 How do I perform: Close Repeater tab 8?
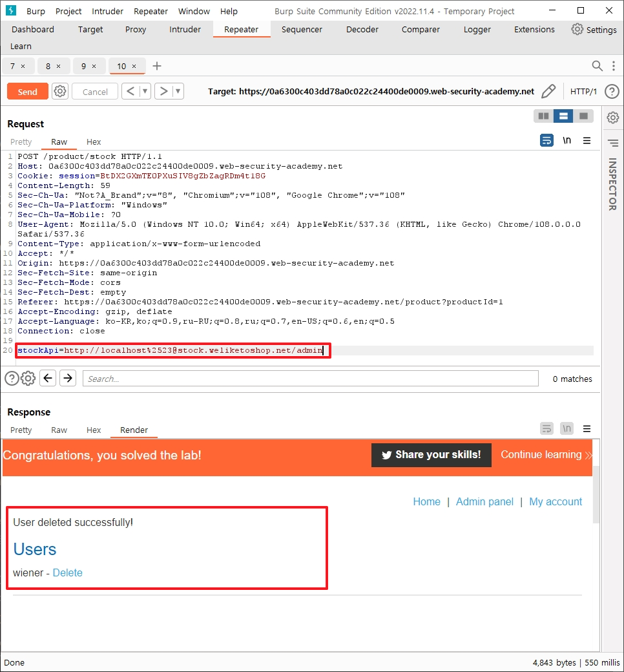pos(59,66)
